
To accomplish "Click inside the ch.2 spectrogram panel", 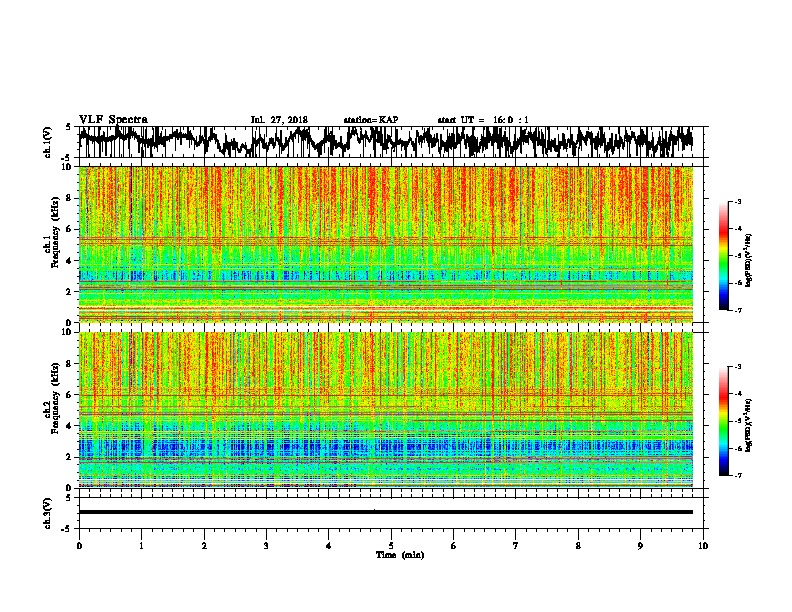I will point(386,410).
